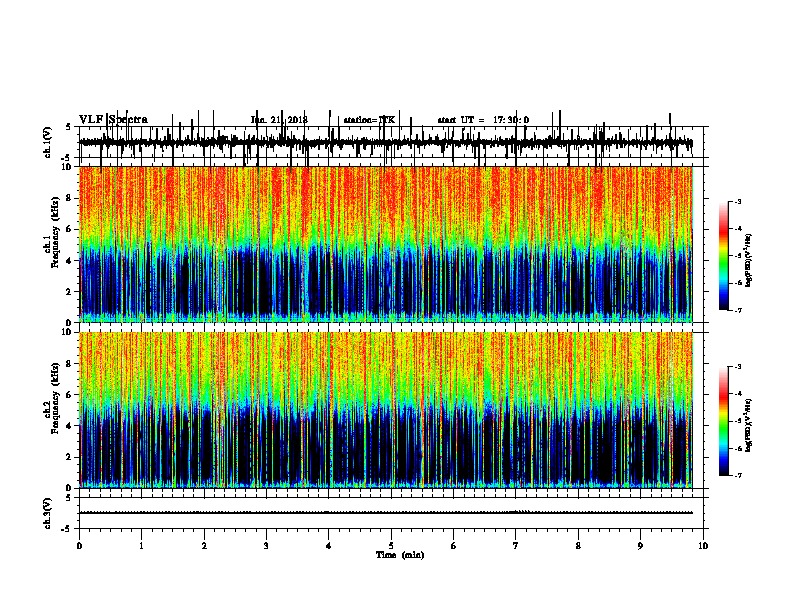The width and height of the screenshot is (792, 612).
Task: Click time axis tick label "6"
Action: pos(454,546)
